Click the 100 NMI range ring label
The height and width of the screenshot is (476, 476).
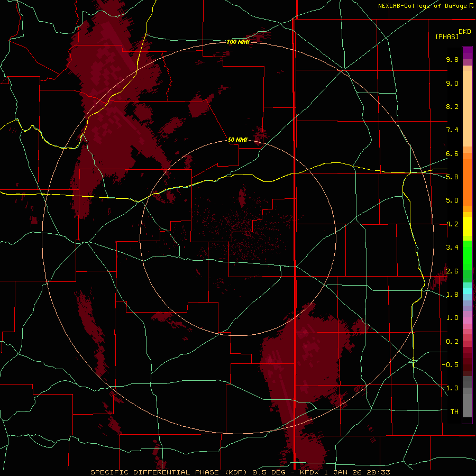pyautogui.click(x=238, y=42)
